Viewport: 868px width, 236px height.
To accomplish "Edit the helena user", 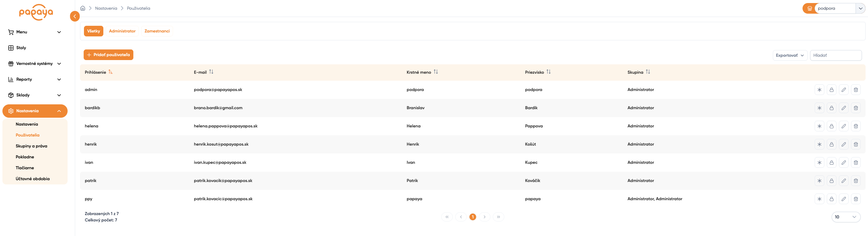I will (843, 126).
